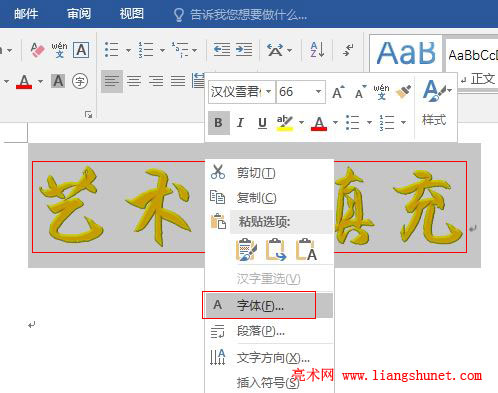Image resolution: width=498 pixels, height=393 pixels.
Task: Apply yellow highlight in mini toolbar
Action: point(285,123)
